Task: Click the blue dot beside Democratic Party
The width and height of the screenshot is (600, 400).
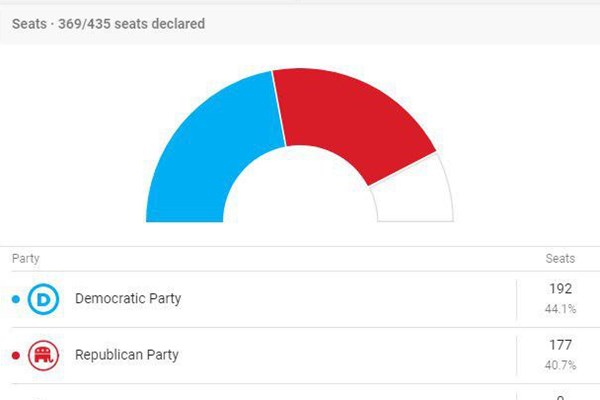Action: click(x=15, y=299)
